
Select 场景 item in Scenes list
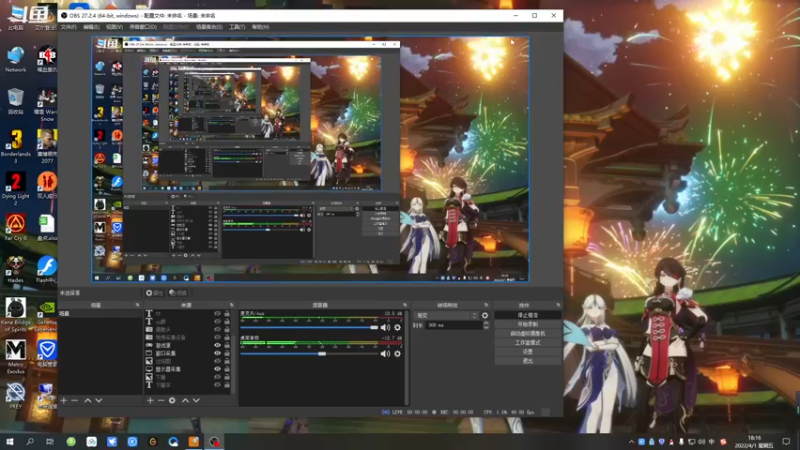point(100,314)
